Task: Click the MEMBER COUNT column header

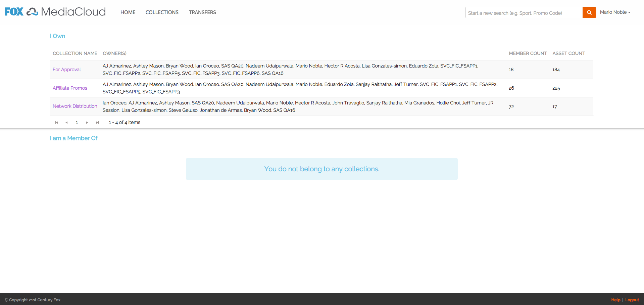Action: pos(528,53)
